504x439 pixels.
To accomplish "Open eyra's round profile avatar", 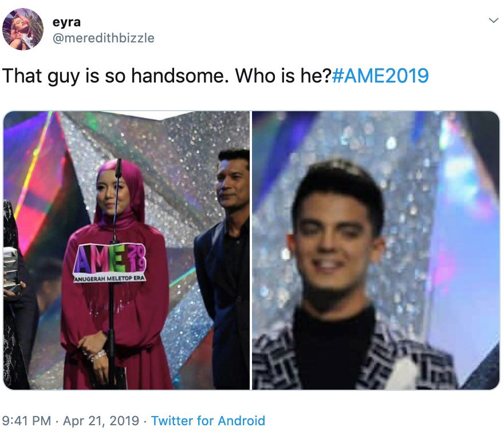I will (x=23, y=29).
